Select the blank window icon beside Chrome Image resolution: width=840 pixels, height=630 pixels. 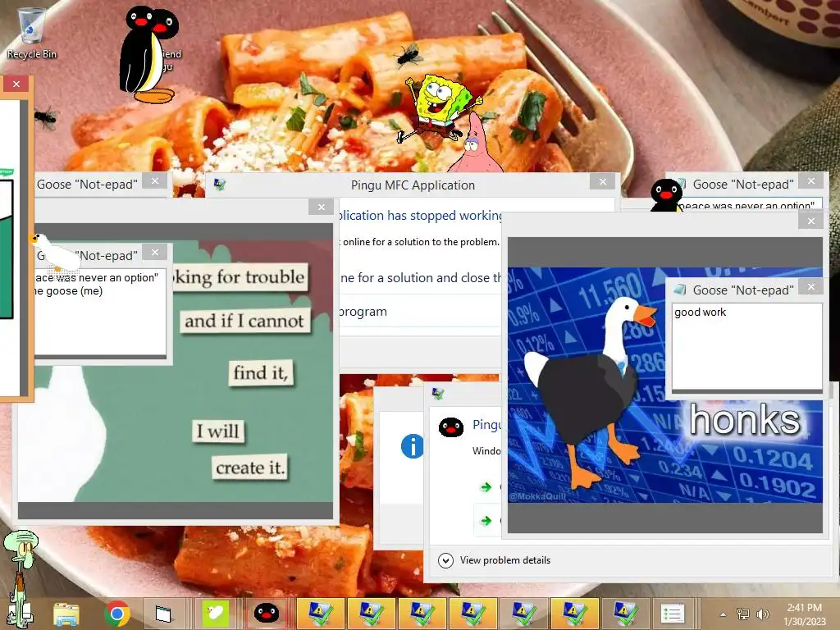click(163, 614)
